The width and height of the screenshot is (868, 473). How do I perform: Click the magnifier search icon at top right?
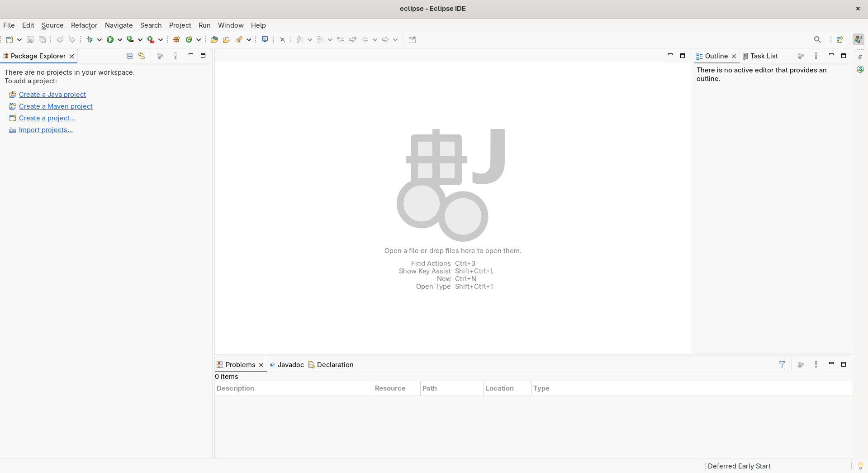817,40
